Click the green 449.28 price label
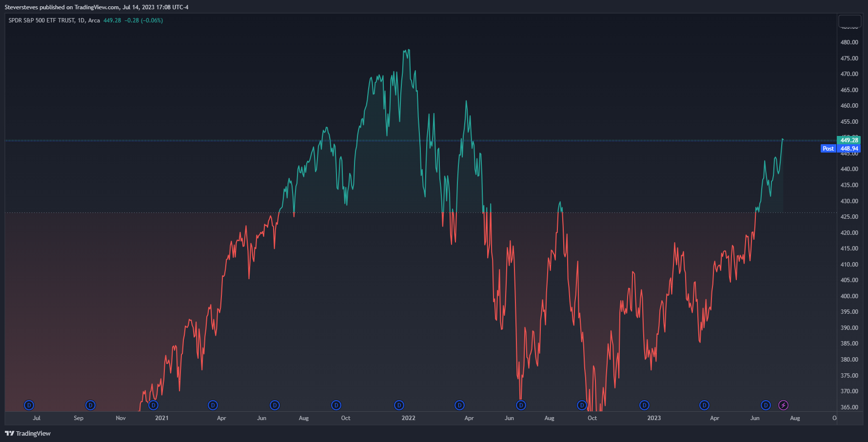868x442 pixels. pyautogui.click(x=849, y=140)
